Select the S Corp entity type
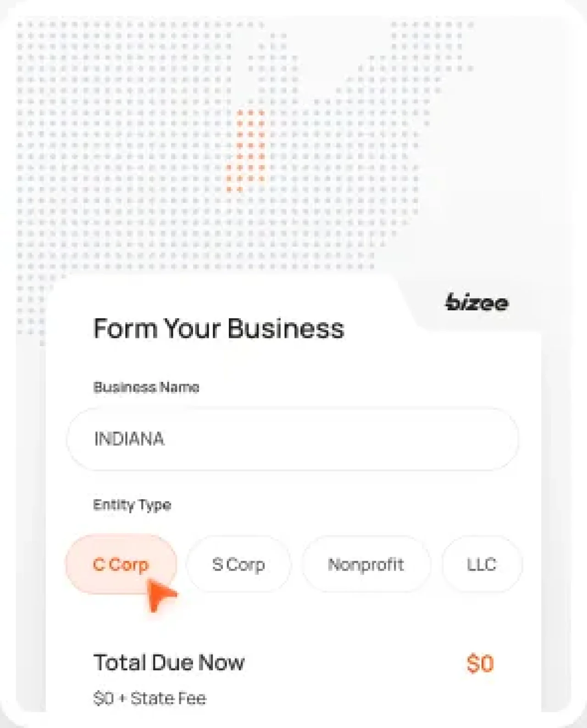Viewport: 587px width, 728px height. (238, 565)
